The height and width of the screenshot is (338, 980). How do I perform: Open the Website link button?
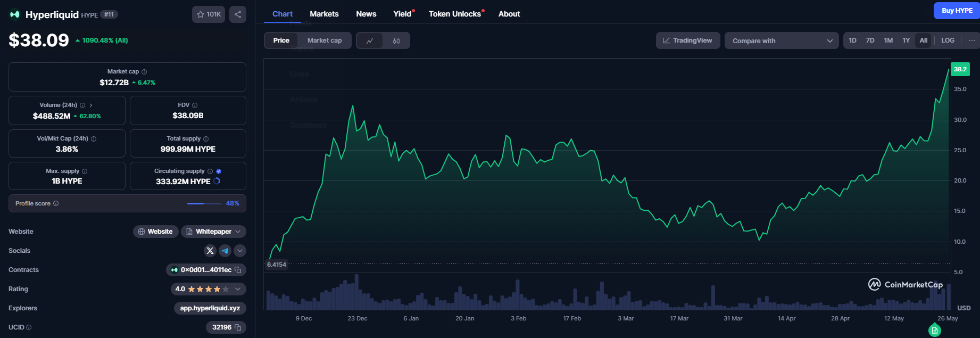155,232
